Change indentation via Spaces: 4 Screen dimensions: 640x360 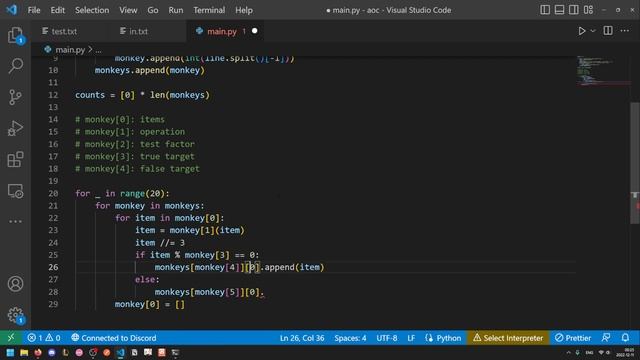pyautogui.click(x=350, y=338)
